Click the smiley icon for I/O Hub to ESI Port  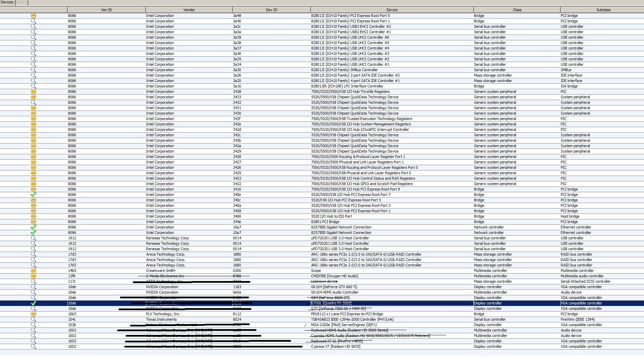pyautogui.click(x=34, y=216)
